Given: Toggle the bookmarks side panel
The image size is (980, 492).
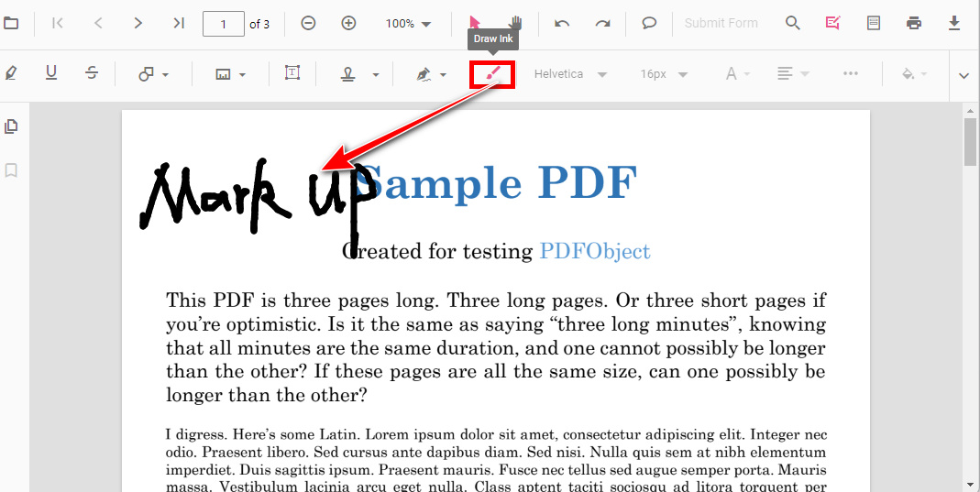Looking at the screenshot, I should pyautogui.click(x=11, y=170).
